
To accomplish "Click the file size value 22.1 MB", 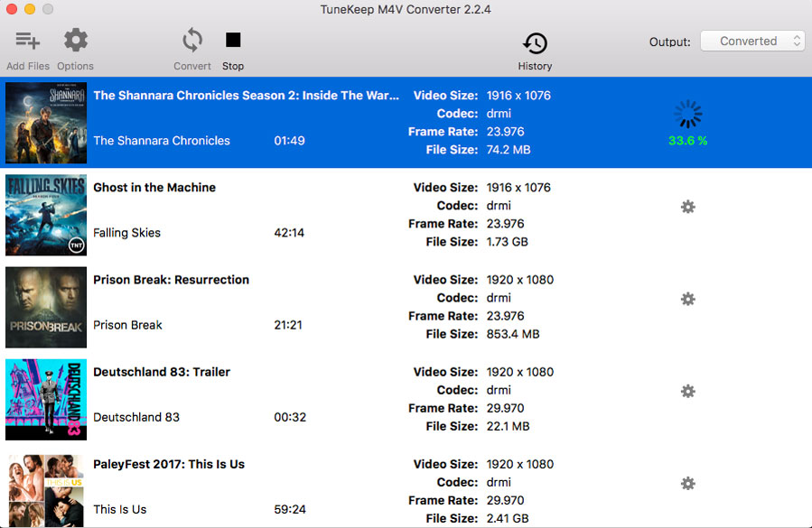I will (508, 426).
